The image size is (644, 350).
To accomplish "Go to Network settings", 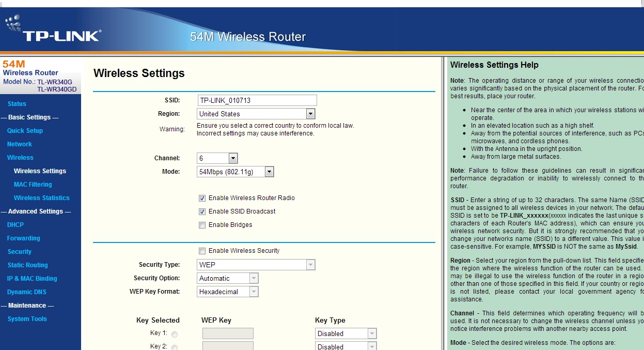I will (19, 144).
